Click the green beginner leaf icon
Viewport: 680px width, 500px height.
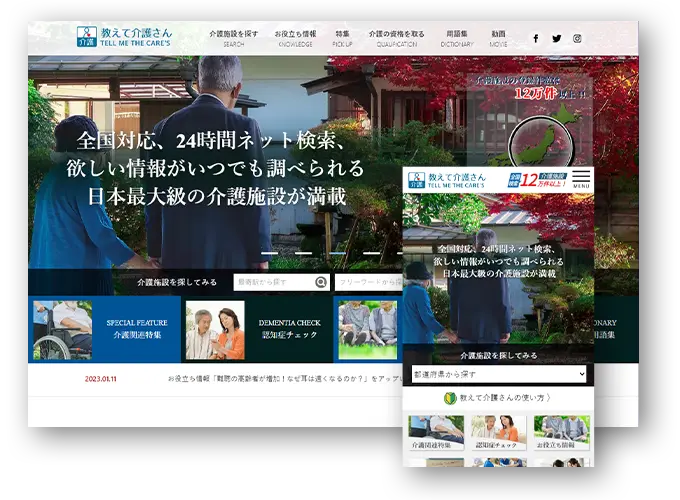pos(450,398)
